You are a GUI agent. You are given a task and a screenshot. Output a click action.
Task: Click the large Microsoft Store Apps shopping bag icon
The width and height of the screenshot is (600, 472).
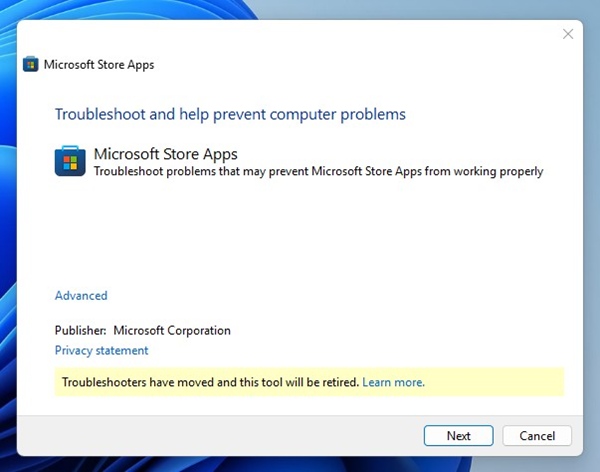coord(70,161)
